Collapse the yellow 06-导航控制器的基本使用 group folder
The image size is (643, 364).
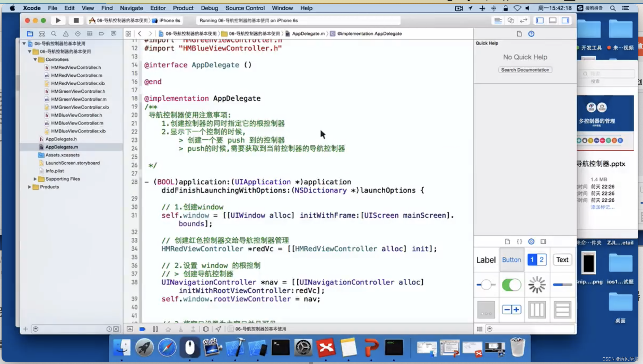pos(29,51)
